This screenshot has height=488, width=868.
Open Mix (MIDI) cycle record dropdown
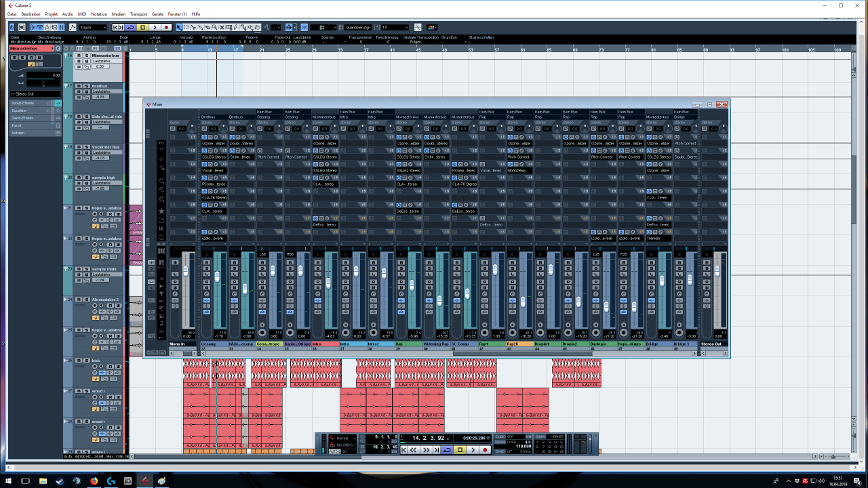tap(344, 445)
